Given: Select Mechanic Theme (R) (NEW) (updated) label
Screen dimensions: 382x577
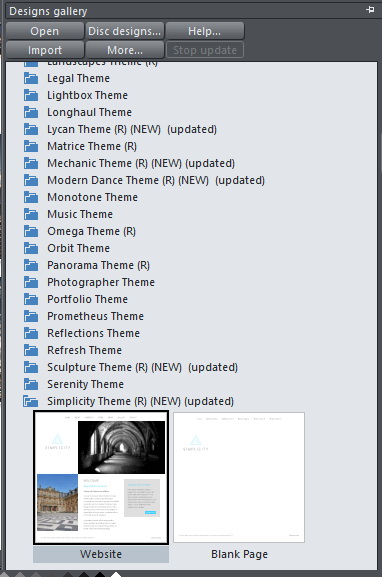Looking at the screenshot, I should (141, 163).
